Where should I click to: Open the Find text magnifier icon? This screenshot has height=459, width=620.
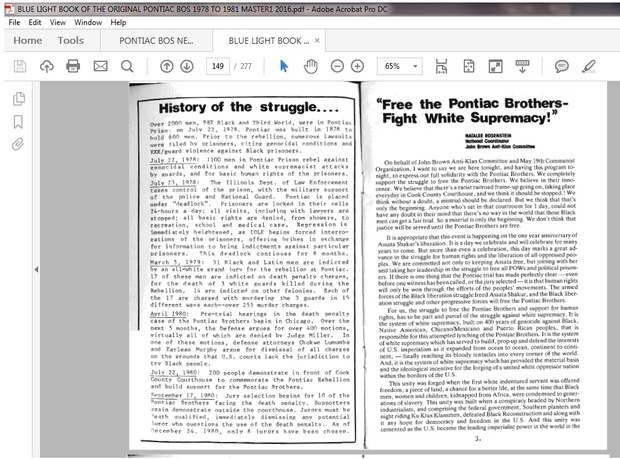127,66
